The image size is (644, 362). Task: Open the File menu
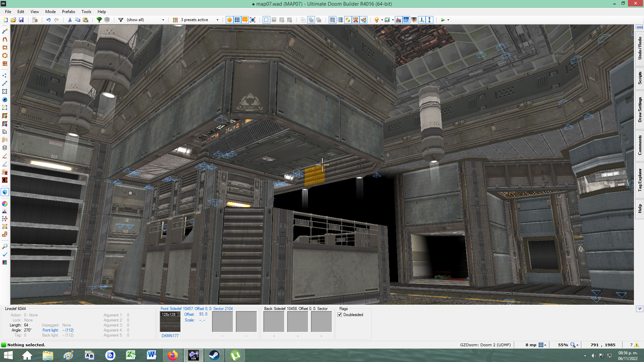point(8,11)
